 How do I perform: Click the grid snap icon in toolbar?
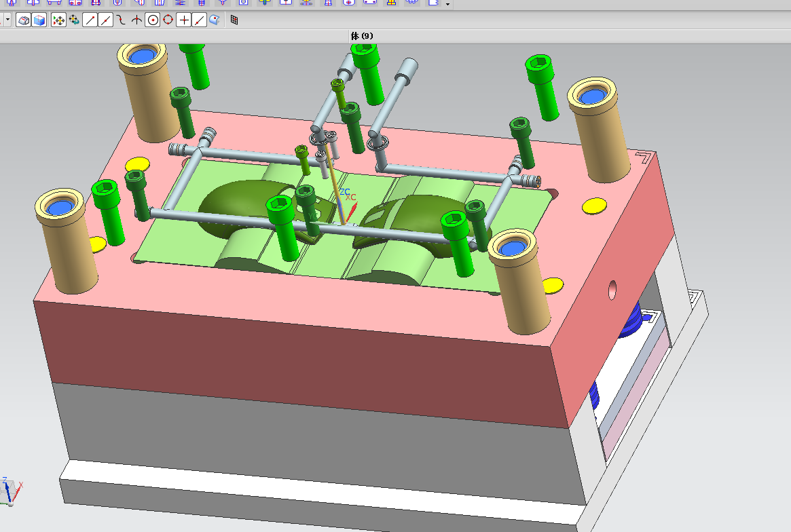[x=234, y=20]
